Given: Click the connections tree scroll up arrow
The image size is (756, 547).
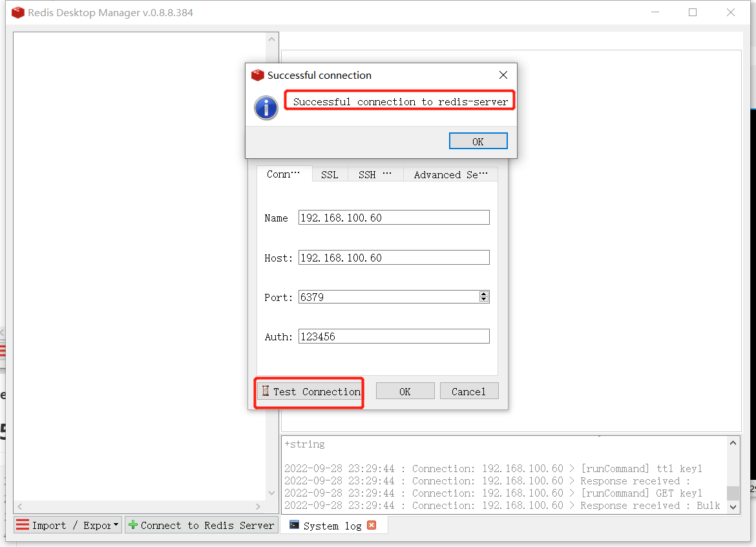Looking at the screenshot, I should pos(271,39).
